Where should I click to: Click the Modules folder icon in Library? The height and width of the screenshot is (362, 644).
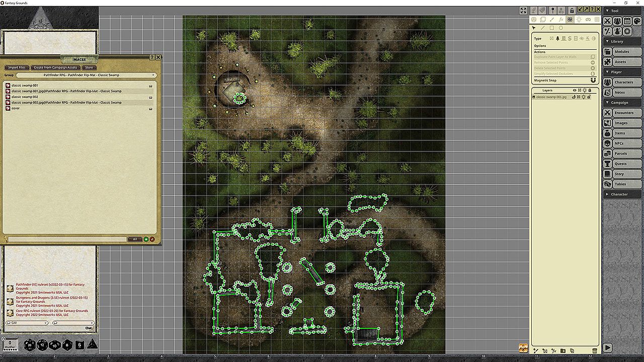608,52
